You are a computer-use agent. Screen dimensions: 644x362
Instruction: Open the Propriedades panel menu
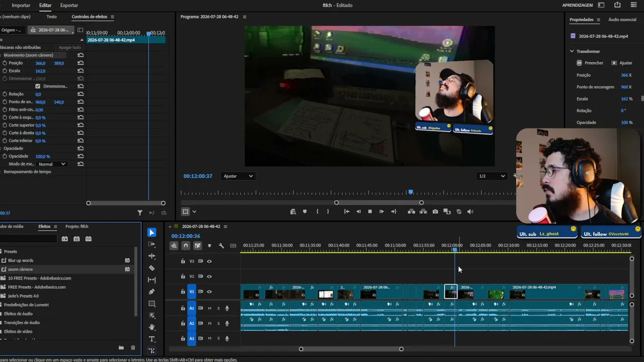(x=598, y=20)
